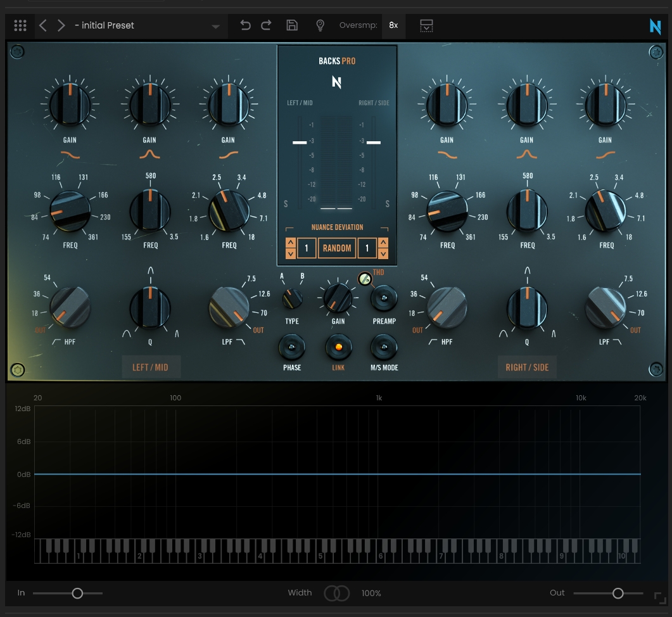Screen dimensions: 672x617
Task: Click the lightbulb hints icon
Action: pyautogui.click(x=320, y=26)
